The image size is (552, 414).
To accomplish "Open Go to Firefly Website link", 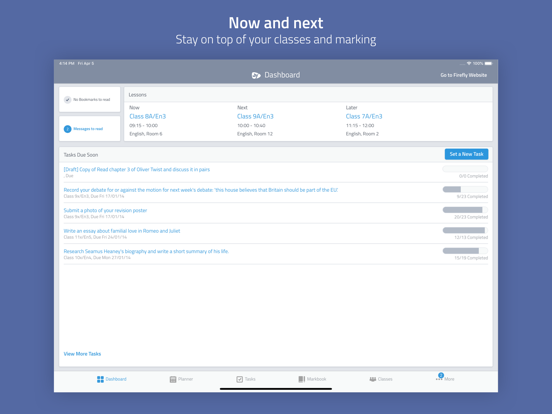I will pyautogui.click(x=464, y=75).
